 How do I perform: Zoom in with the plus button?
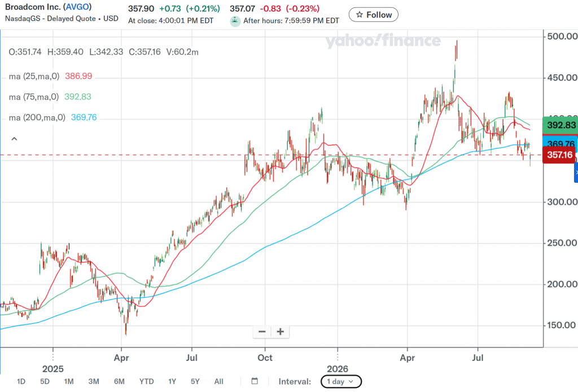coord(280,332)
